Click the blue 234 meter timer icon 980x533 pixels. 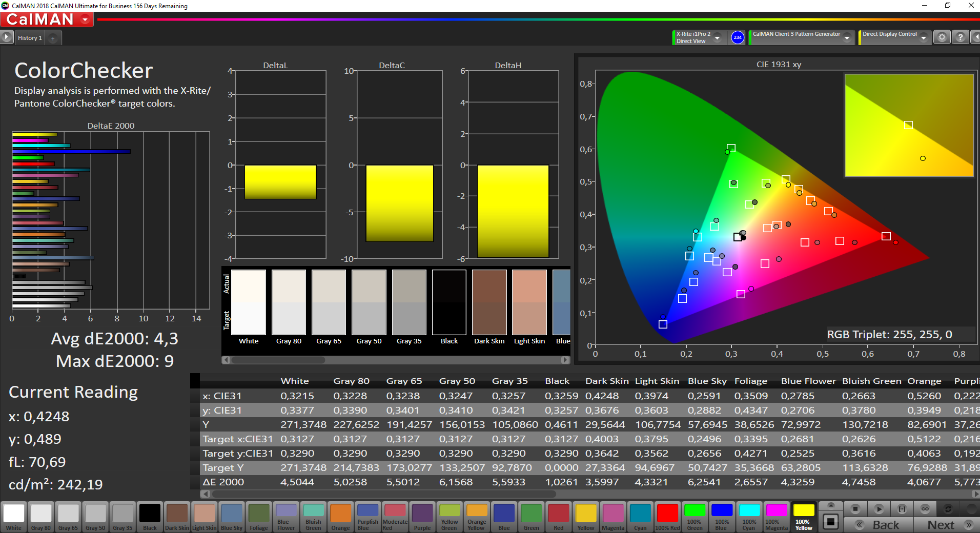coord(737,37)
